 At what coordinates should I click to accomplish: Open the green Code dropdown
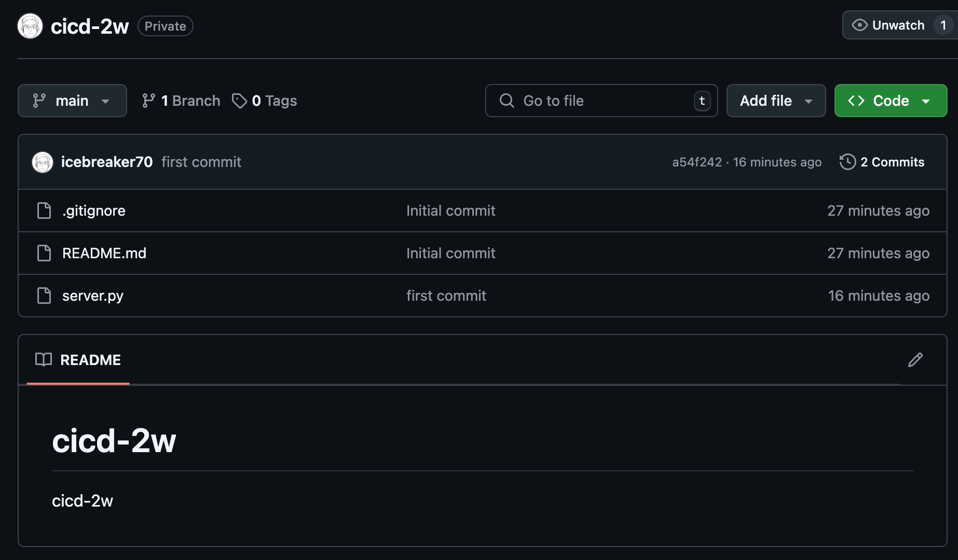click(x=891, y=101)
